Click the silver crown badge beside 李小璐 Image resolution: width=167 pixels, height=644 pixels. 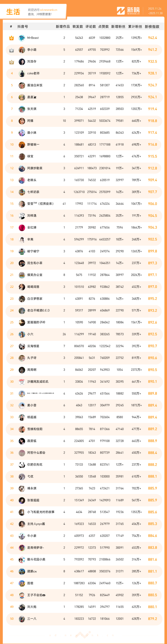11,50
